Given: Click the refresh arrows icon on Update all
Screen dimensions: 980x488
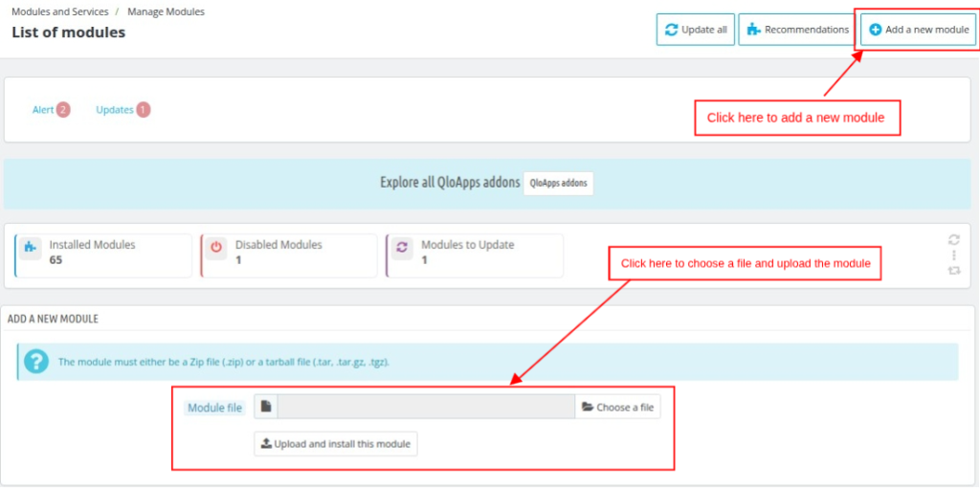Looking at the screenshot, I should (x=671, y=30).
